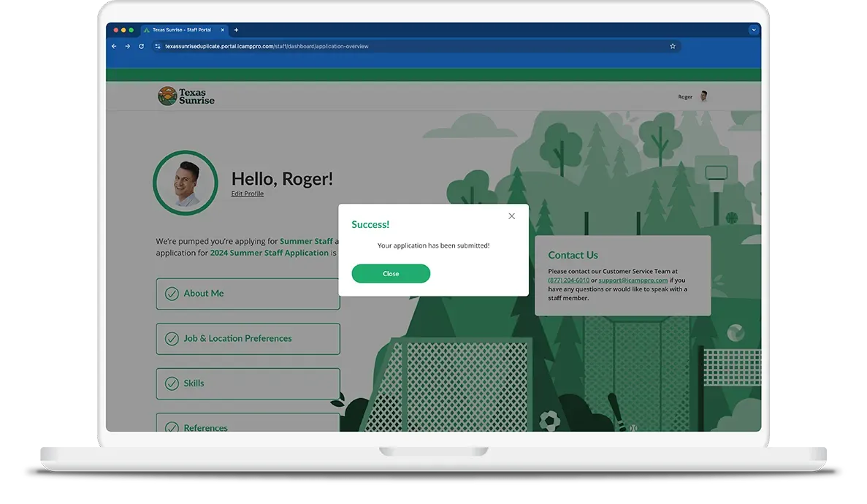
Task: Click the About Me checkmark icon
Action: (x=172, y=294)
